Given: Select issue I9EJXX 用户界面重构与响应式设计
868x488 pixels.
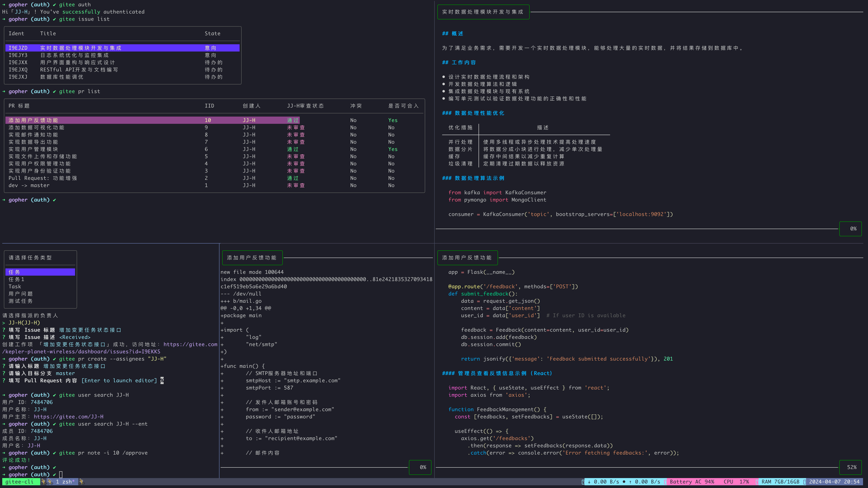Looking at the screenshot, I should coord(122,62).
